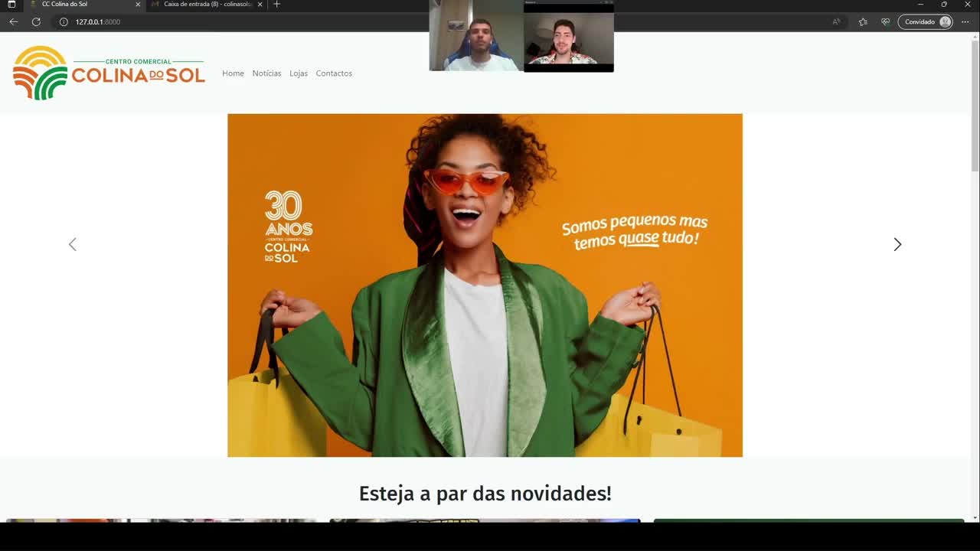The height and width of the screenshot is (551, 980).
Task: Click the Colina do Sol logo
Action: point(107,71)
